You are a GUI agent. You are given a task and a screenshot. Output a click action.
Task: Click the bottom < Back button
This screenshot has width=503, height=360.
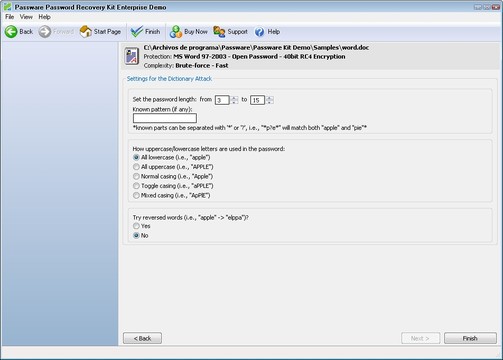pos(142,338)
